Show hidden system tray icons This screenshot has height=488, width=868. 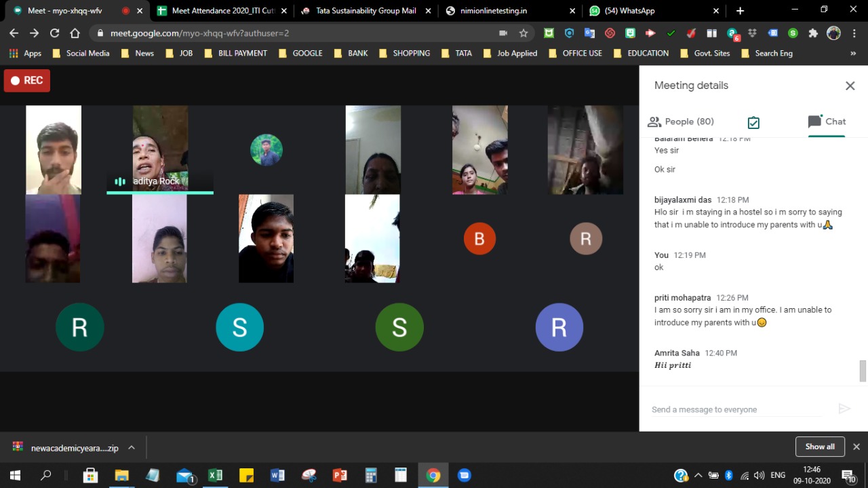698,475
